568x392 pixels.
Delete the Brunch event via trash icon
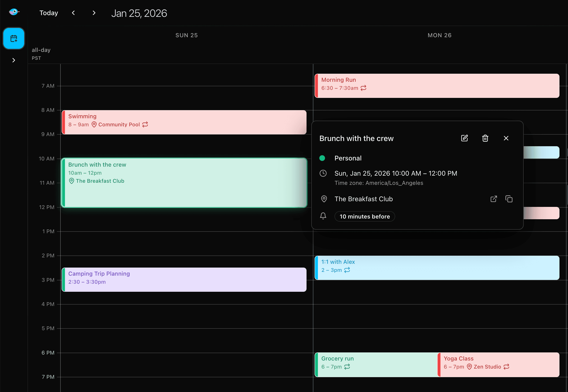pyautogui.click(x=485, y=138)
